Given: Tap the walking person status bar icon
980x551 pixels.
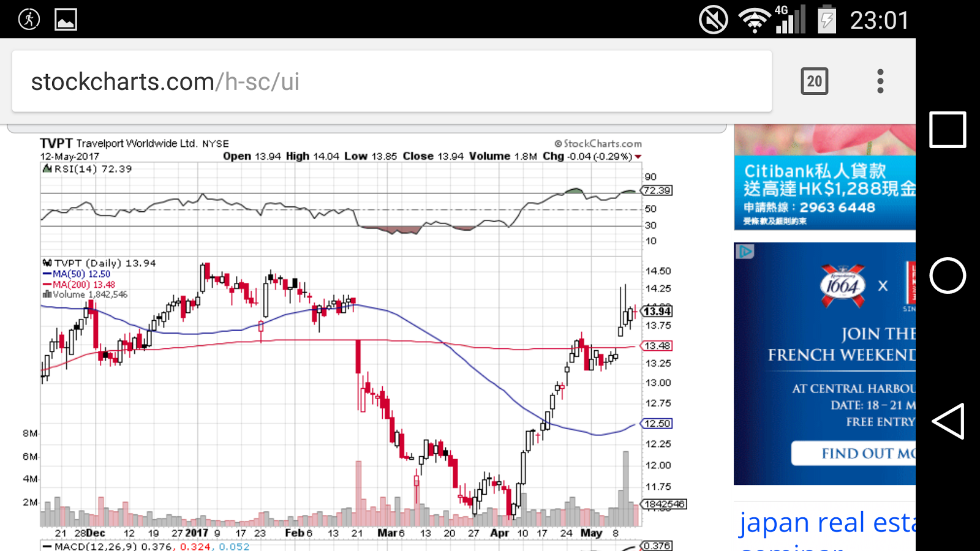Looking at the screenshot, I should pyautogui.click(x=29, y=20).
